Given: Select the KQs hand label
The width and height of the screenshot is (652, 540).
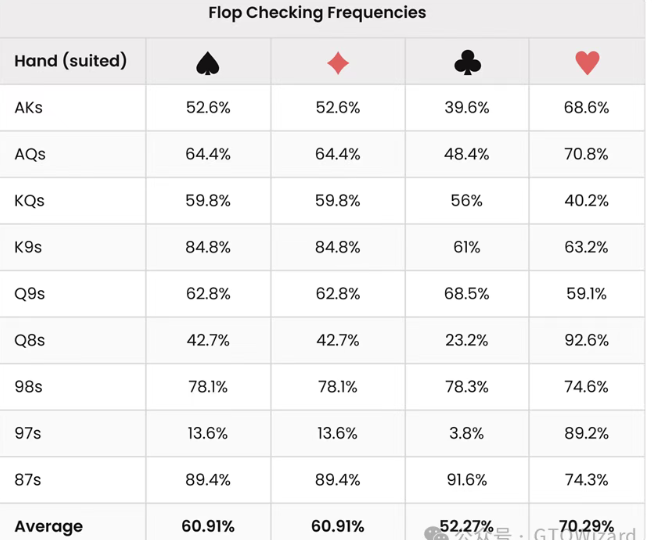Looking at the screenshot, I should pyautogui.click(x=30, y=201).
